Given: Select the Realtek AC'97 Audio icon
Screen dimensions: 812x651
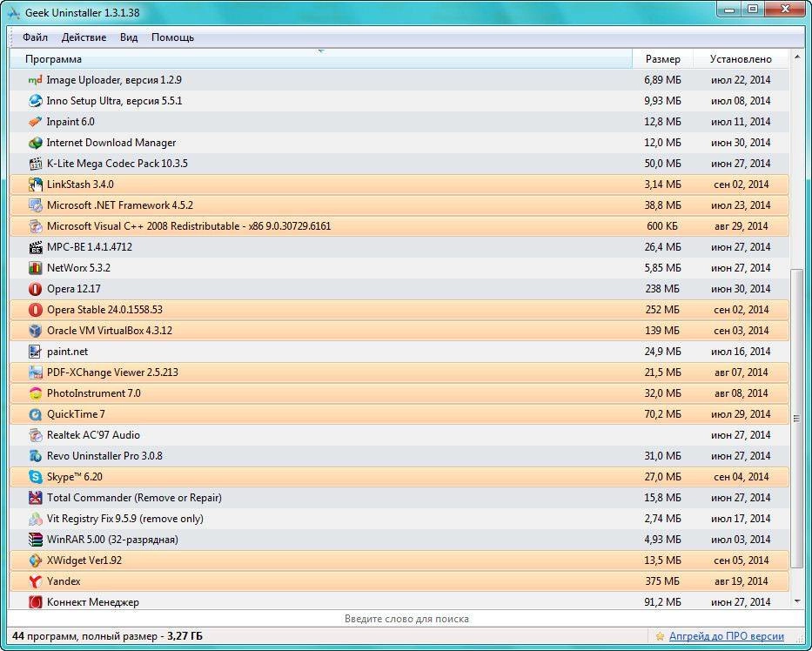Looking at the screenshot, I should tap(35, 435).
